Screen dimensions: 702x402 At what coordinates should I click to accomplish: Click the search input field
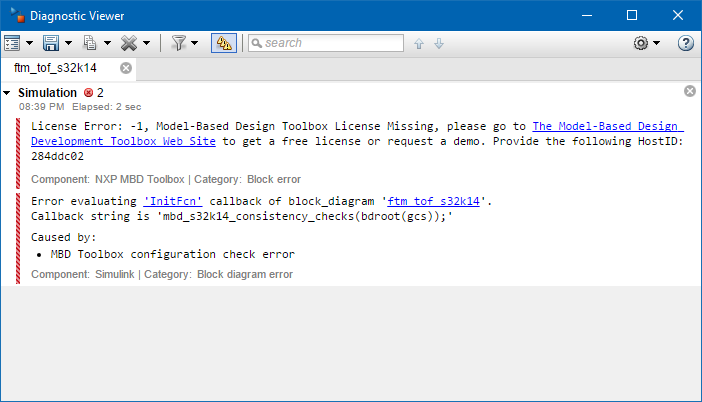point(326,43)
